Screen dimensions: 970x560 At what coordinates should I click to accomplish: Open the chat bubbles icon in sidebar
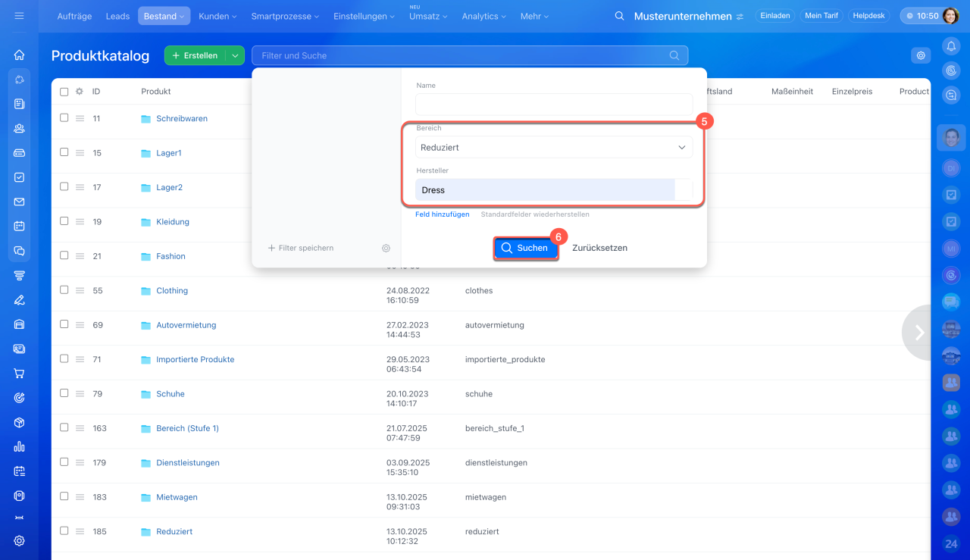click(x=19, y=251)
